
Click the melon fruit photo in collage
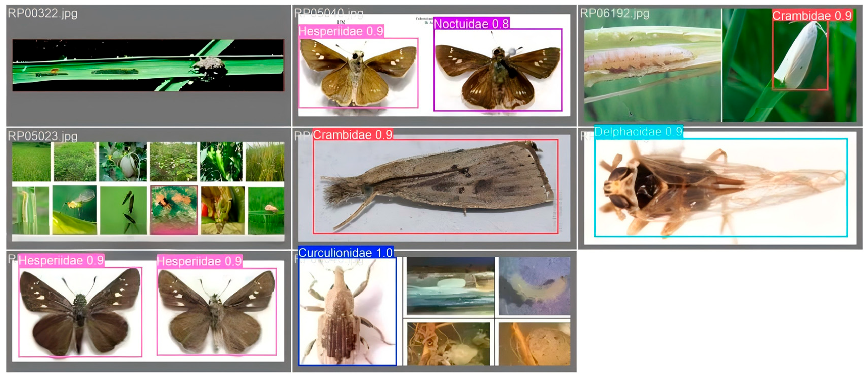click(x=123, y=161)
